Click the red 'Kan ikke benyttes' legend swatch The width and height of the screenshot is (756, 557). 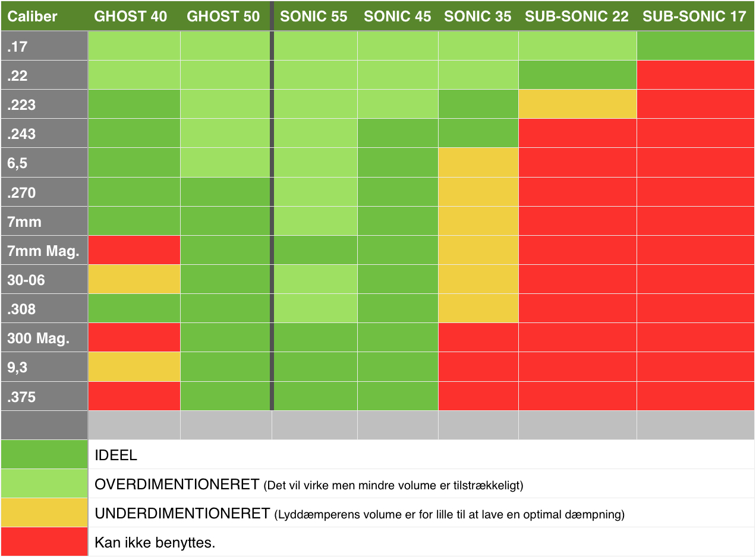(x=44, y=542)
